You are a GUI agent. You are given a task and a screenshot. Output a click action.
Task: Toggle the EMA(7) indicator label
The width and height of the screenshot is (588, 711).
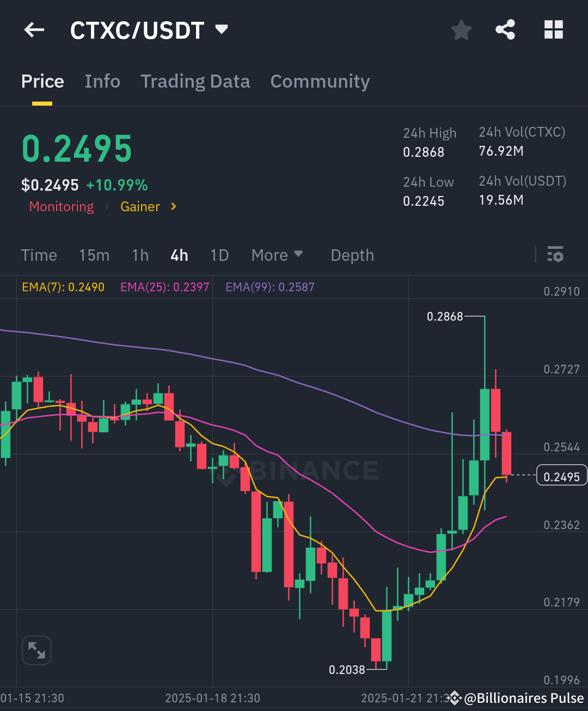point(63,286)
